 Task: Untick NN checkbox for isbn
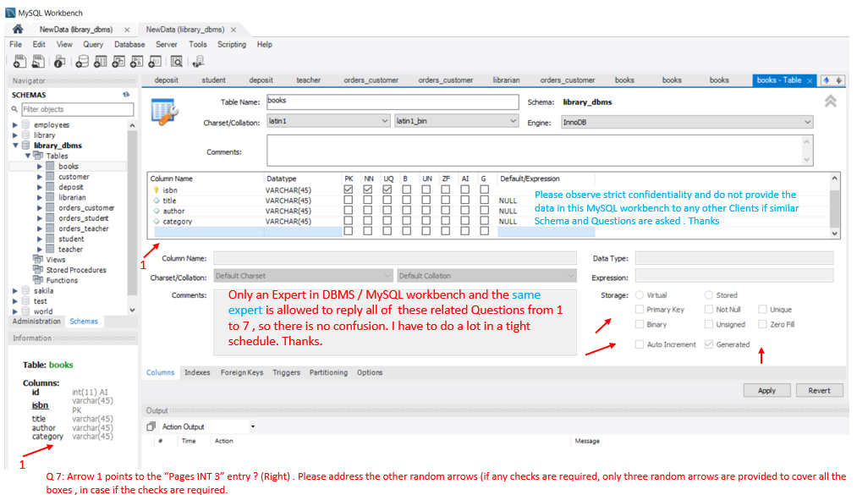(367, 190)
